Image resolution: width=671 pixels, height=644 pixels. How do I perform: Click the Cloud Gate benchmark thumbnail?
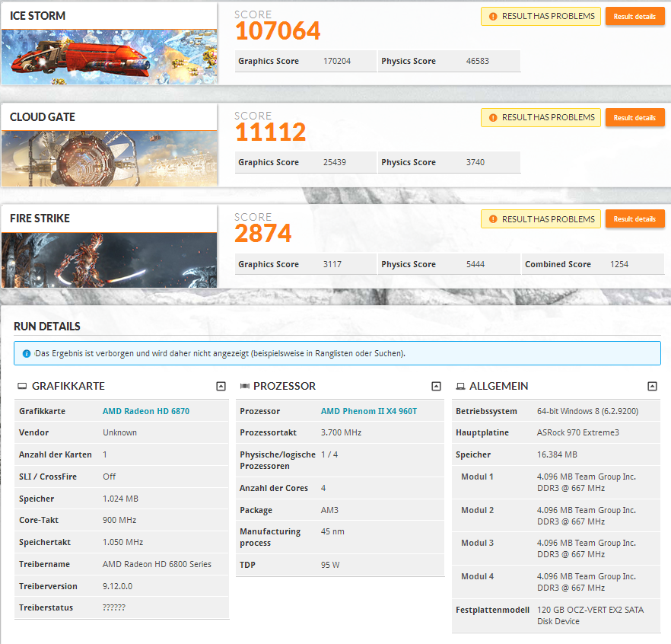coord(109,158)
